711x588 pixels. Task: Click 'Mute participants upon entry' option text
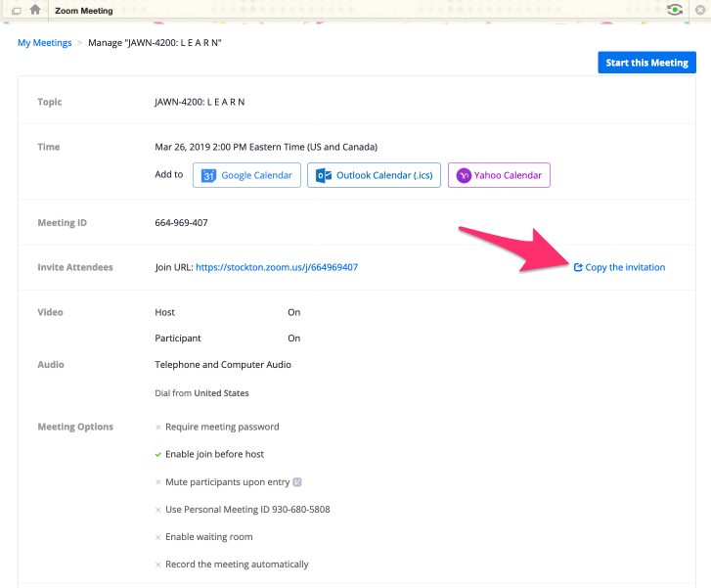[x=228, y=481]
